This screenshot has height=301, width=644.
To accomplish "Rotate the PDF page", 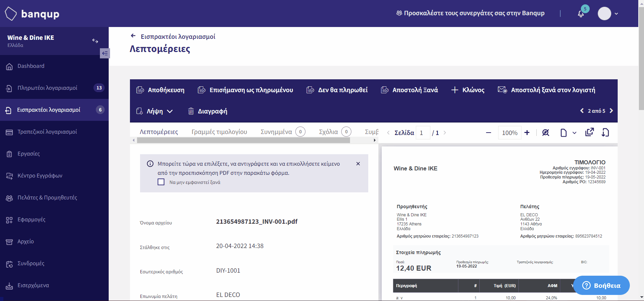I will pyautogui.click(x=605, y=133).
